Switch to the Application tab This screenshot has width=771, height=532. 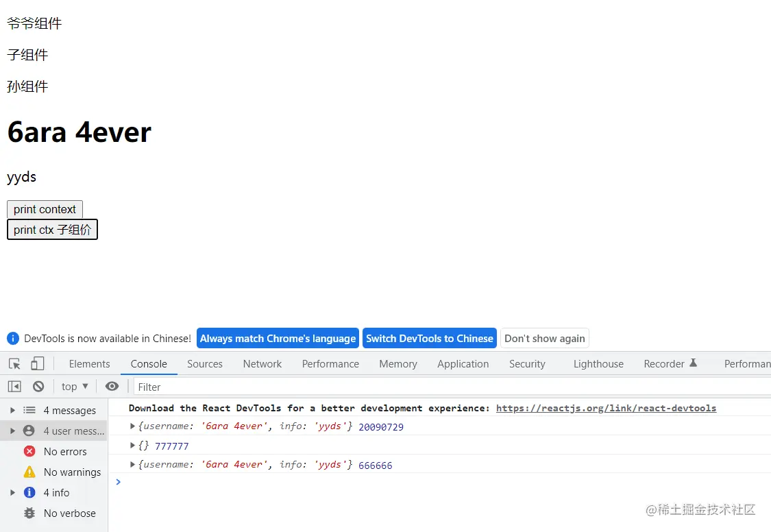coord(463,364)
